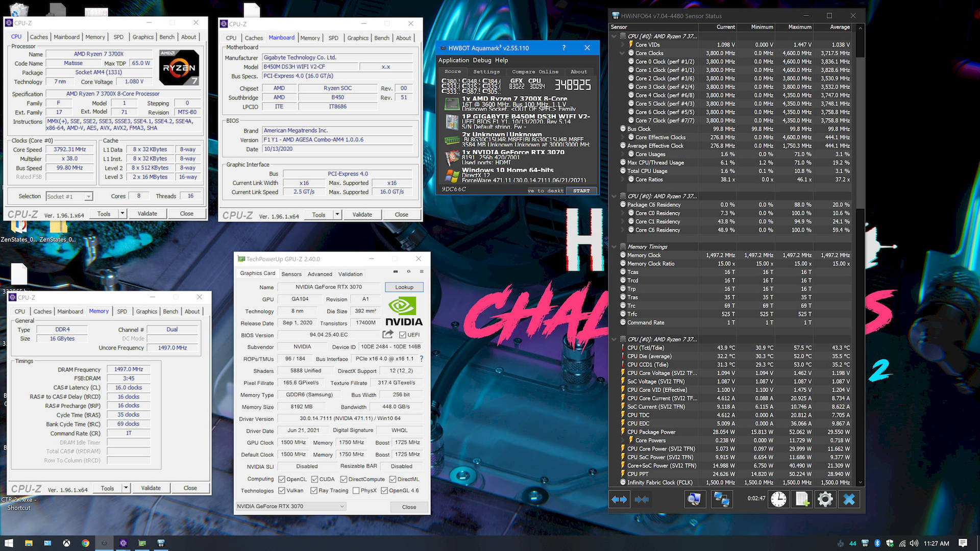Toggle the OpenGL 4.6 checkbox
The width and height of the screenshot is (980, 551).
coord(384,490)
